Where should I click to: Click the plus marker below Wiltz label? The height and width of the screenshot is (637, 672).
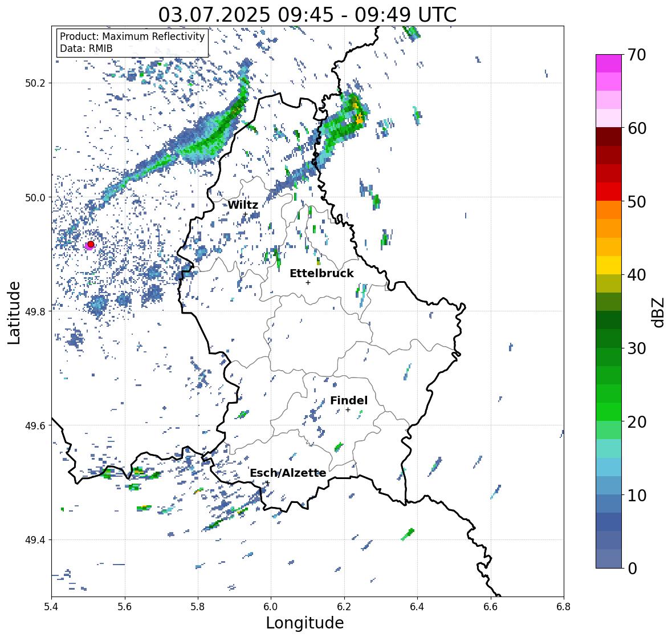click(x=245, y=214)
